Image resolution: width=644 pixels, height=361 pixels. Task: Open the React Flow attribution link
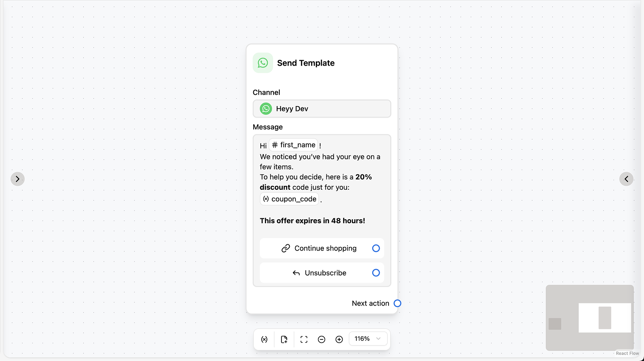click(627, 353)
